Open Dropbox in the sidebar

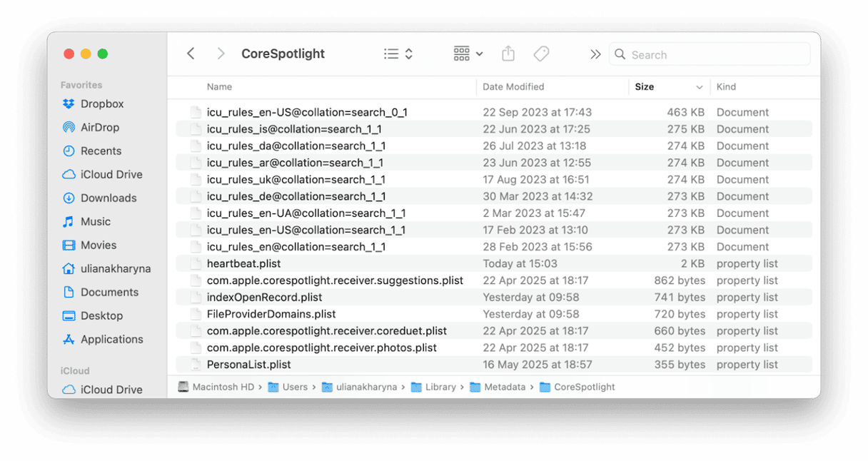pyautogui.click(x=101, y=103)
